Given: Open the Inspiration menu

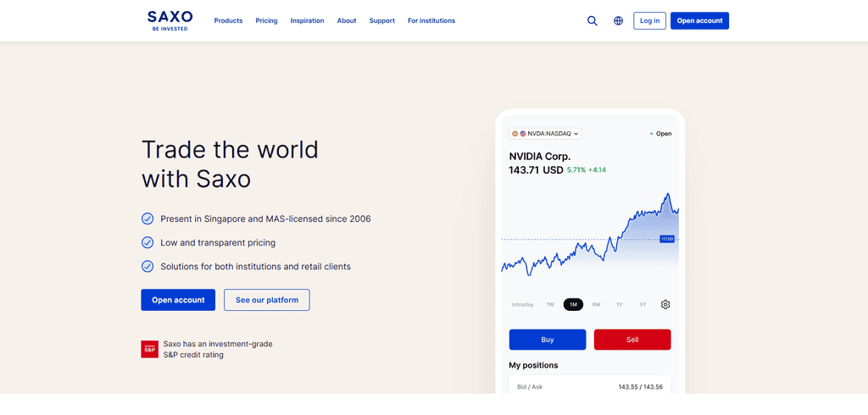Looking at the screenshot, I should (x=307, y=21).
